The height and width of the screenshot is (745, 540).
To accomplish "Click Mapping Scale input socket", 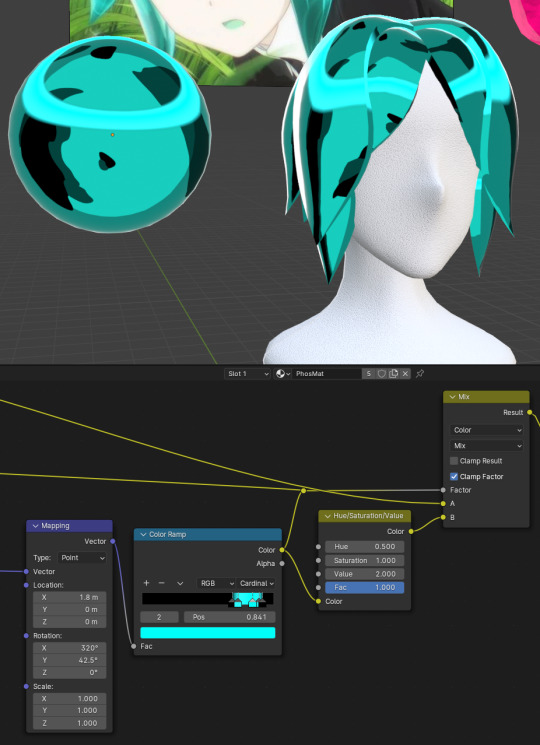I will click(x=26, y=687).
